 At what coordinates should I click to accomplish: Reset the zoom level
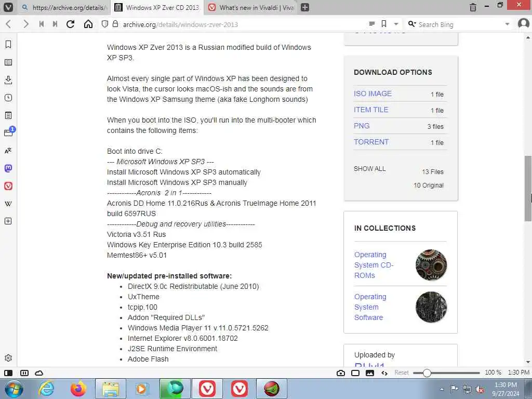[402, 373]
